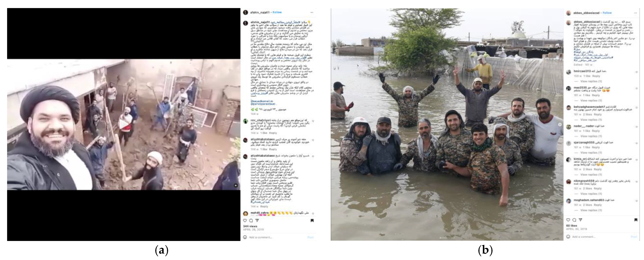
Task: Toggle like heart on behzadghasemzadeh7's comment
Action: coord(636,108)
